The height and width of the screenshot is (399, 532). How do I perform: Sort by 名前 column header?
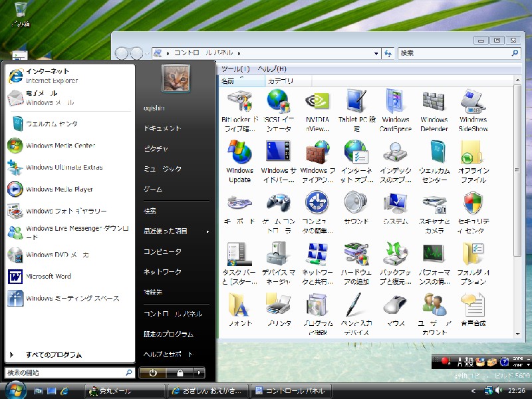(242, 80)
